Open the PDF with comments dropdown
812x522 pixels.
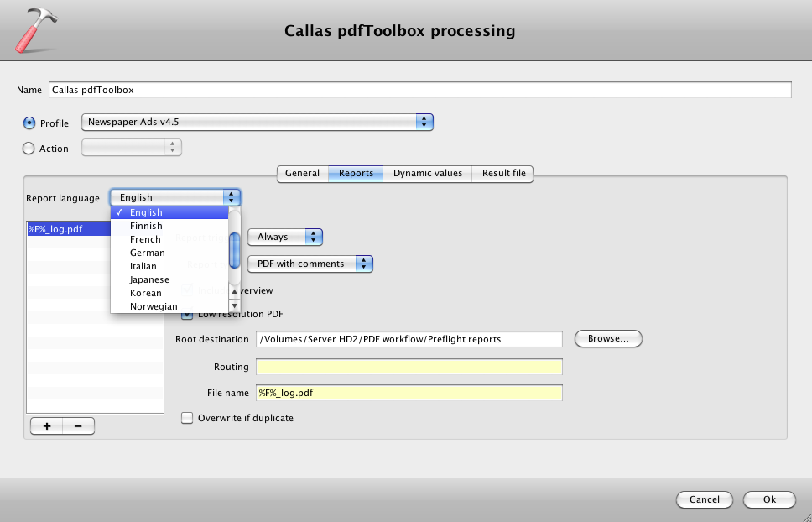tap(310, 264)
